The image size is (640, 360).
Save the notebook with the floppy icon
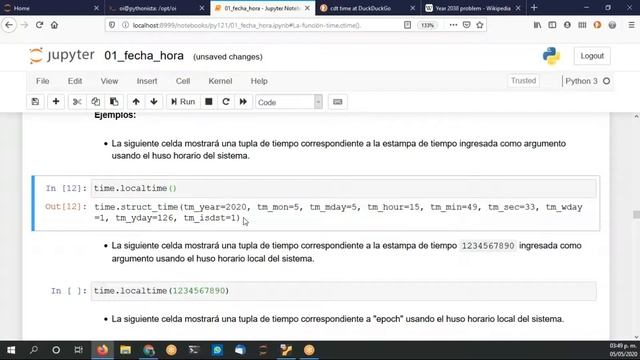(x=35, y=102)
